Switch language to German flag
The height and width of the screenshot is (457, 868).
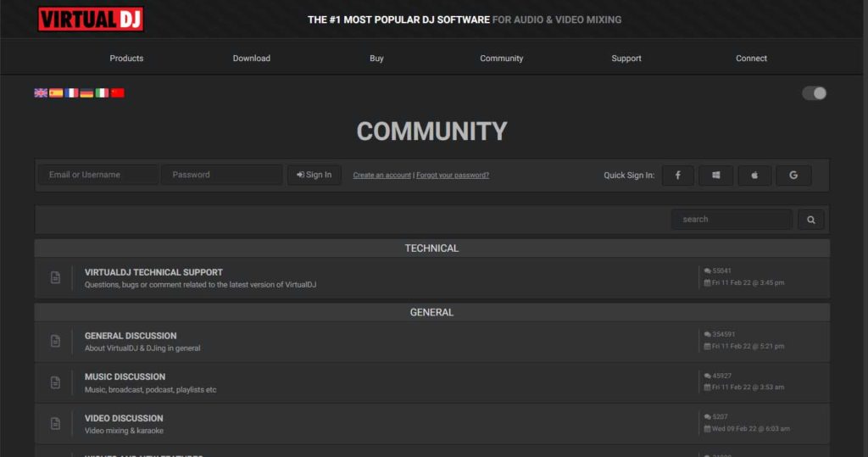87,93
